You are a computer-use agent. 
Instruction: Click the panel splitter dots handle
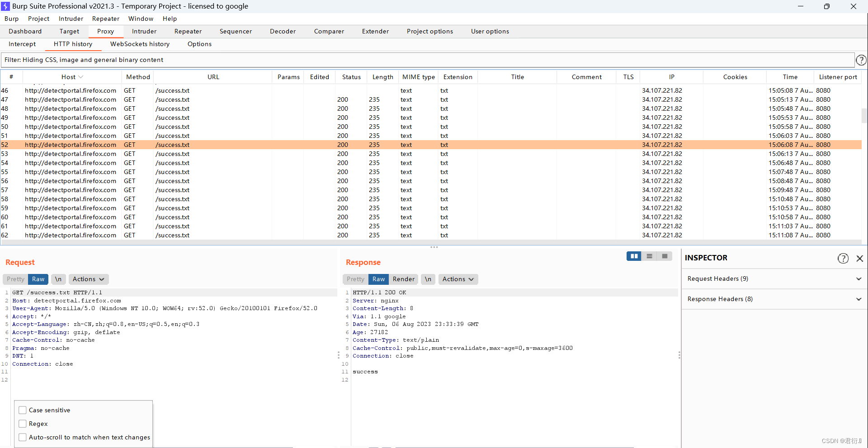pos(434,247)
